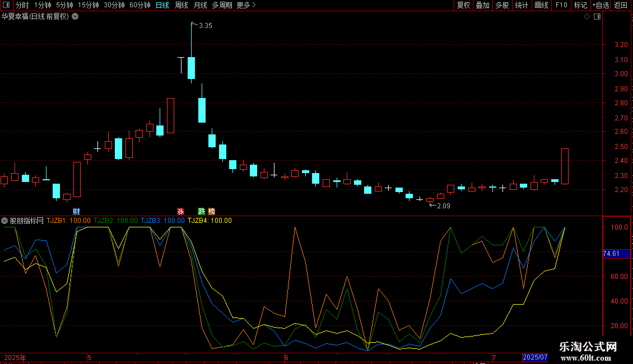Select the 1分钟 period
The image size is (633, 364).
click(43, 5)
